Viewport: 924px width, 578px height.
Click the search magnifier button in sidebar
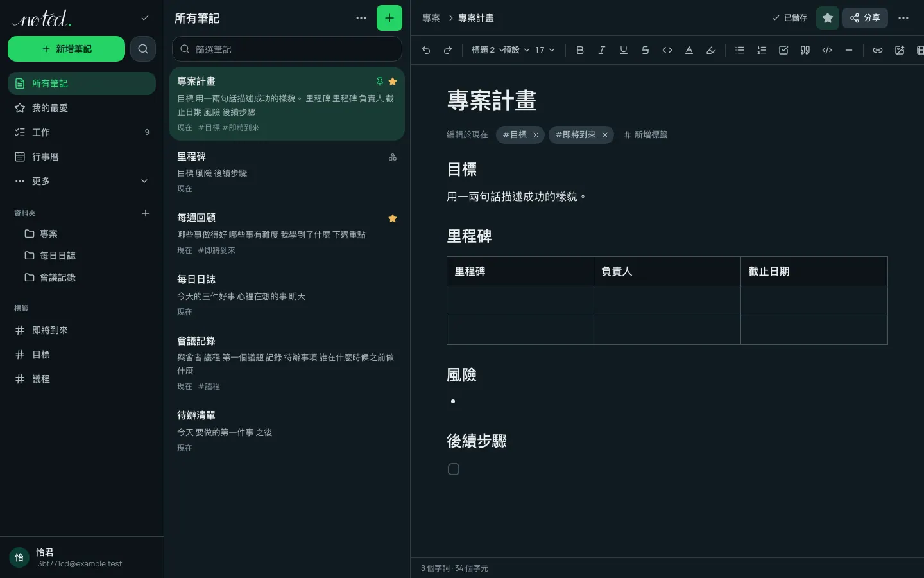tap(143, 49)
